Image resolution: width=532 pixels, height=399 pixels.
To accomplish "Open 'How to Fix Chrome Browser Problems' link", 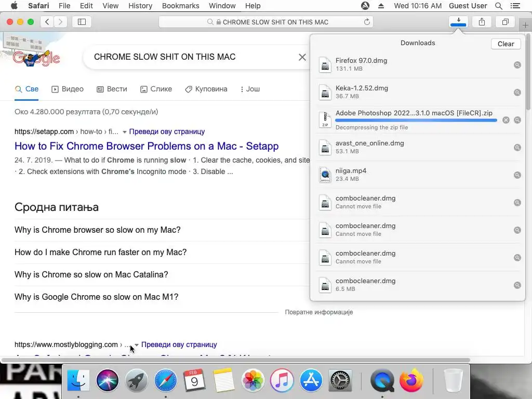I will click(147, 146).
